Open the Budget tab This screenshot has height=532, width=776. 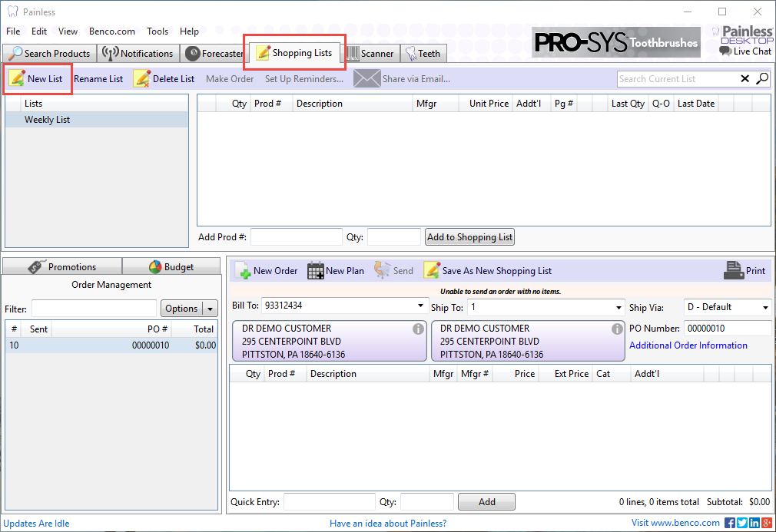tap(171, 267)
